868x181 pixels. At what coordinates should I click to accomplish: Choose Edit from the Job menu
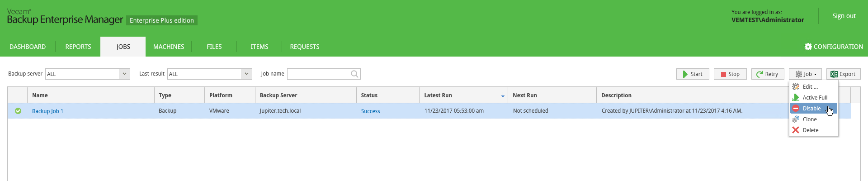tap(814, 86)
